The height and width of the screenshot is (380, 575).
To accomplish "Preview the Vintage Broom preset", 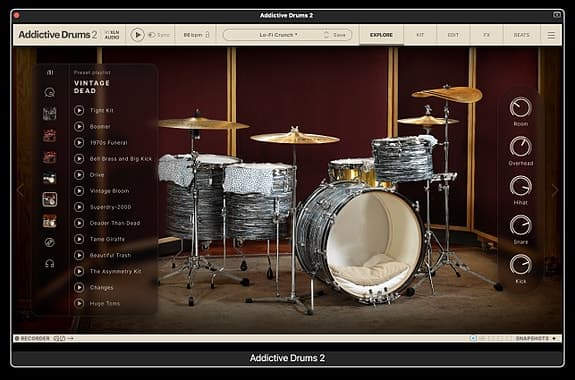I will click(x=79, y=191).
